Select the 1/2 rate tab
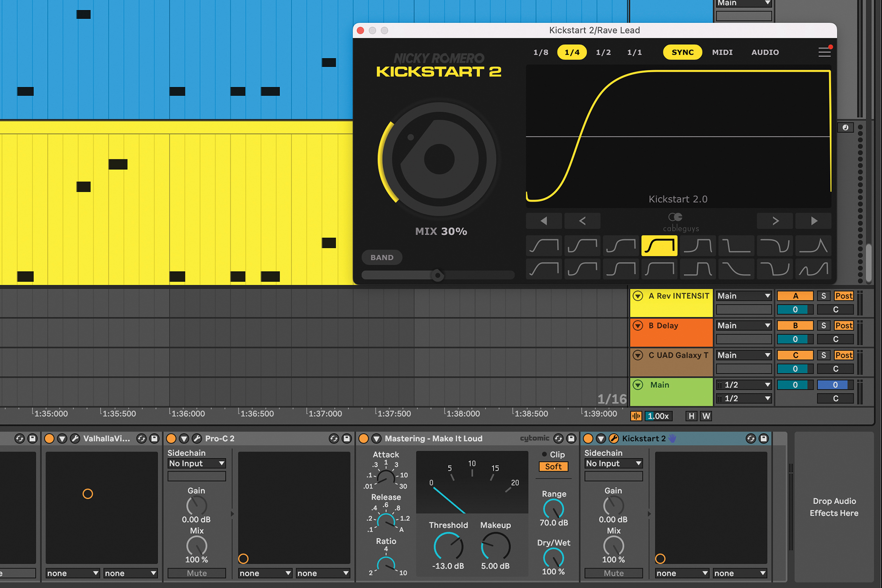Screen dimensions: 882x588 pos(603,52)
